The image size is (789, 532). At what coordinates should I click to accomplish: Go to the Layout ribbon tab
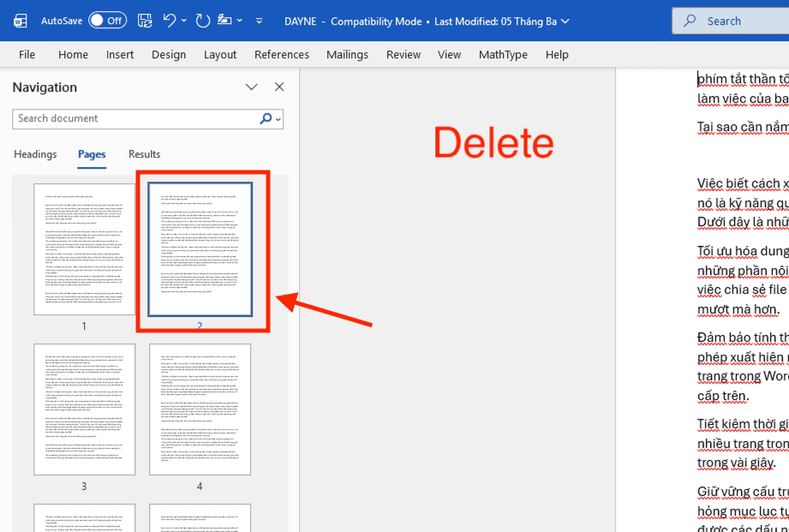[220, 54]
